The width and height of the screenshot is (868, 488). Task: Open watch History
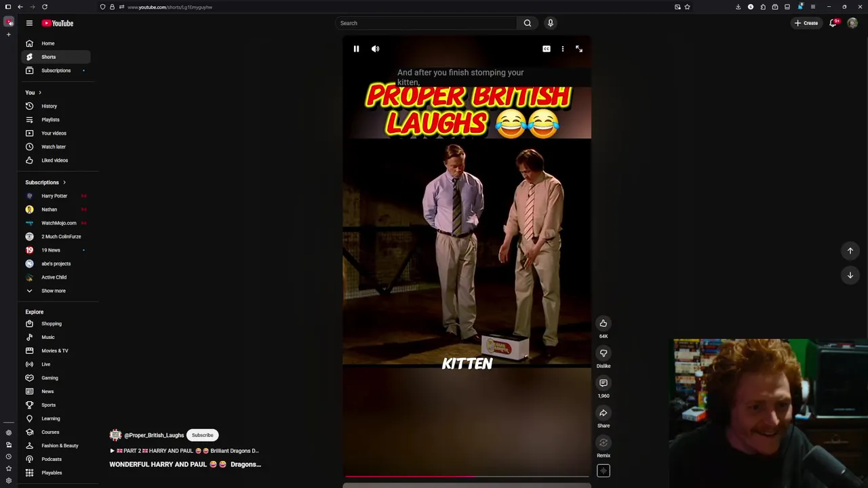56,106
